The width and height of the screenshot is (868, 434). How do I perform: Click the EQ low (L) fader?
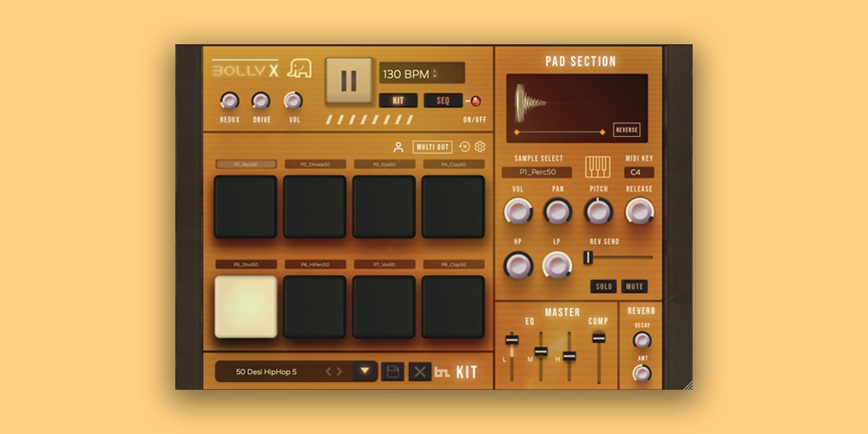[x=512, y=339]
